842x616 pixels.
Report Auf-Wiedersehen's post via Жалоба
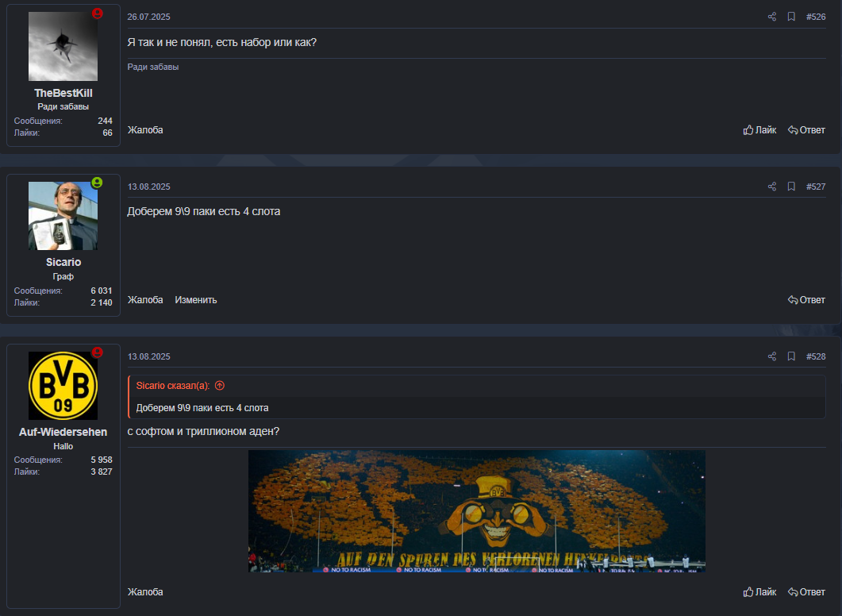pos(145,592)
